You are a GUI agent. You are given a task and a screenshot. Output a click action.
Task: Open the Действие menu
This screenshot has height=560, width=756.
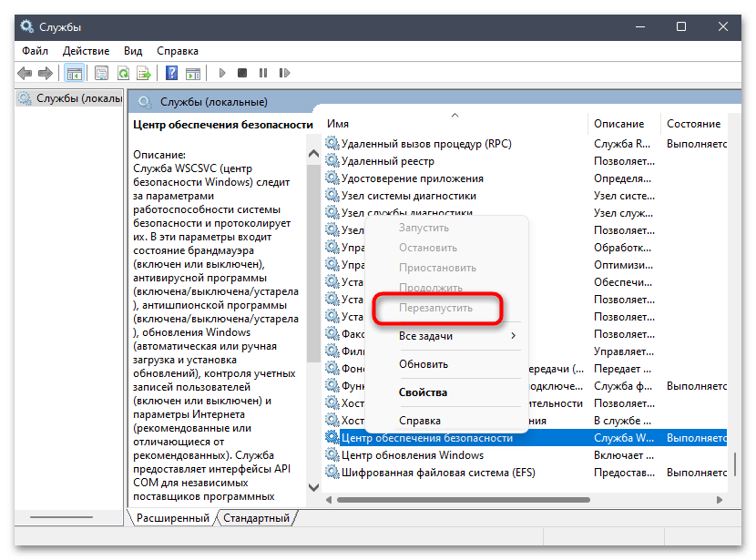87,51
